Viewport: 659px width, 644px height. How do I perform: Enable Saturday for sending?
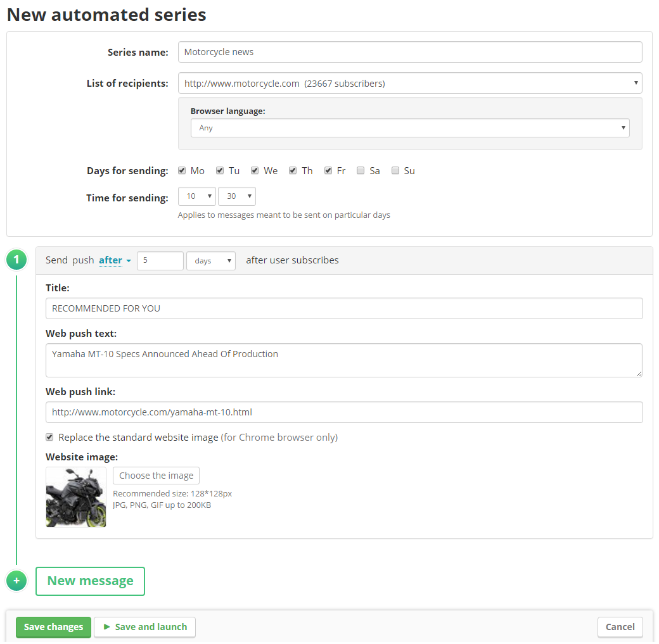[x=361, y=170]
